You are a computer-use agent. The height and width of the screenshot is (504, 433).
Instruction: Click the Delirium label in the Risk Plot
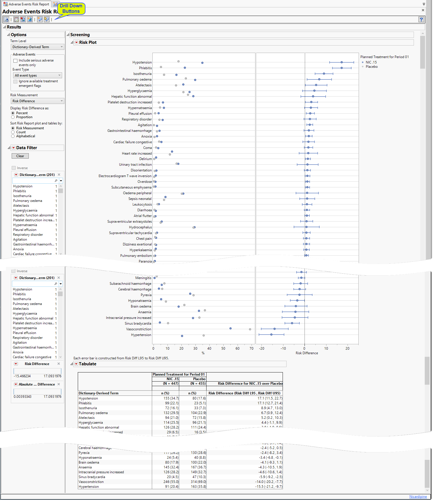click(146, 159)
